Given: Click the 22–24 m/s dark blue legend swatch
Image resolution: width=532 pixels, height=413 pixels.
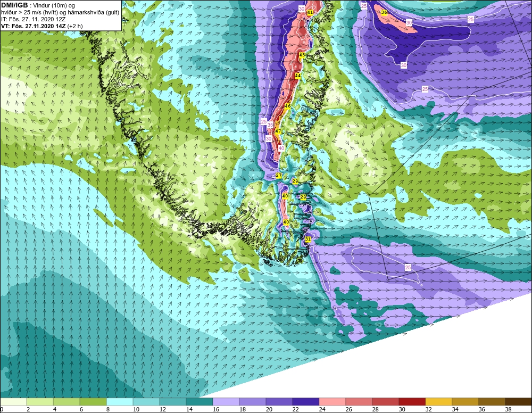Looking at the screenshot, I should coord(306,402).
